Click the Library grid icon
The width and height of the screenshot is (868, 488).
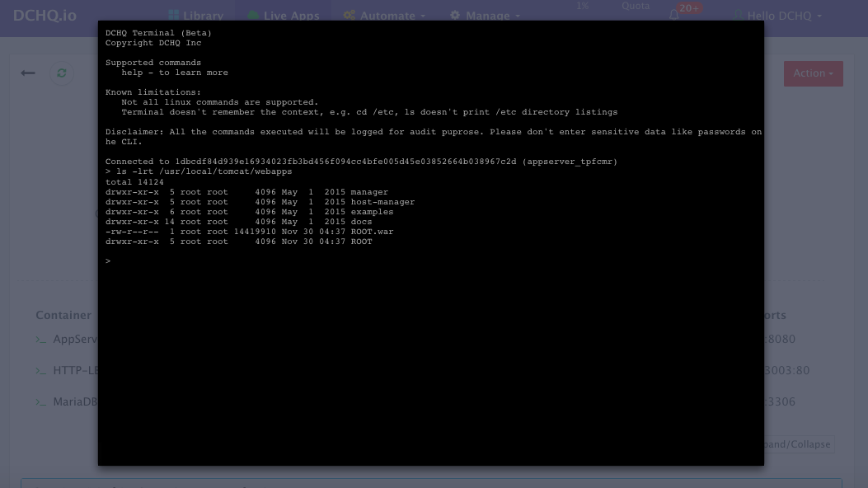coord(174,15)
